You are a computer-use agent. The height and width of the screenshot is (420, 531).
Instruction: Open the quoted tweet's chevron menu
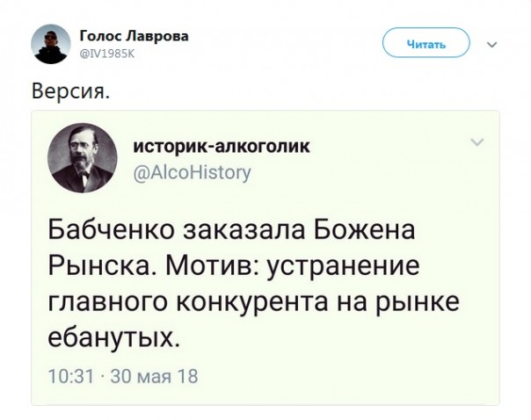click(x=477, y=141)
